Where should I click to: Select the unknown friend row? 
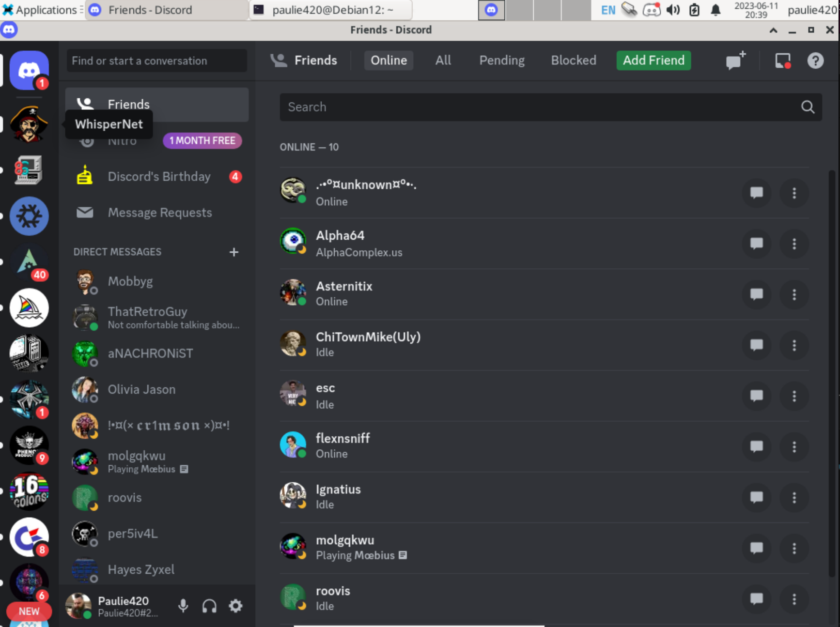tap(544, 193)
